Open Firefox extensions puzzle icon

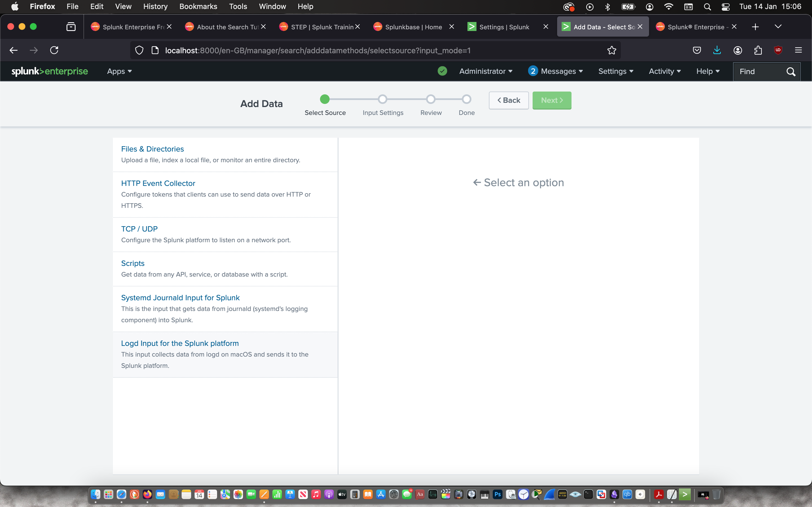[x=758, y=50]
